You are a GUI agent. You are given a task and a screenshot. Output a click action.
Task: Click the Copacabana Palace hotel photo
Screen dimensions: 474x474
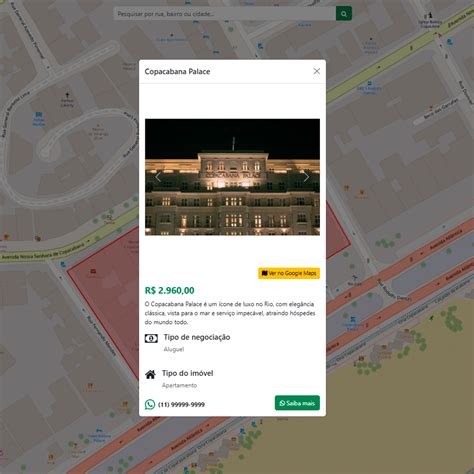coord(232,177)
